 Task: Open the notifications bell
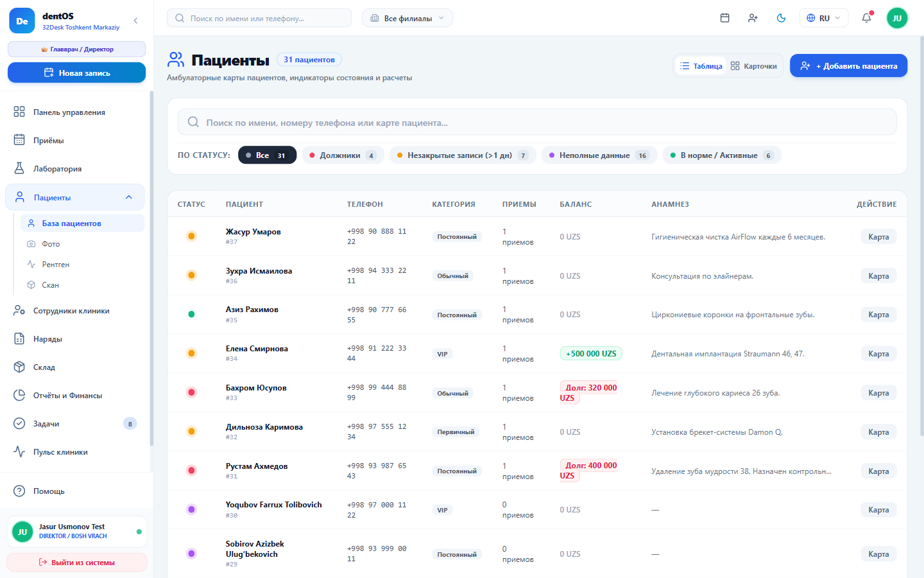866,18
